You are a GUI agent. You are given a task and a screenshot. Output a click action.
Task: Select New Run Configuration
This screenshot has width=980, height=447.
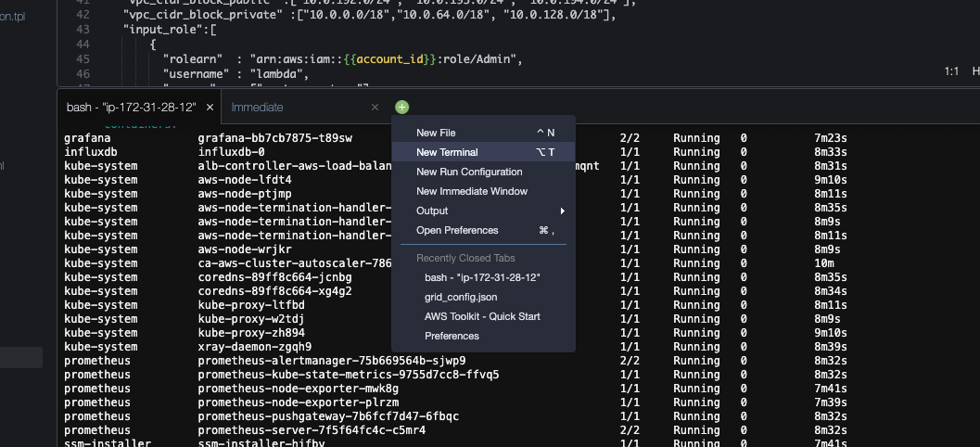[469, 172]
